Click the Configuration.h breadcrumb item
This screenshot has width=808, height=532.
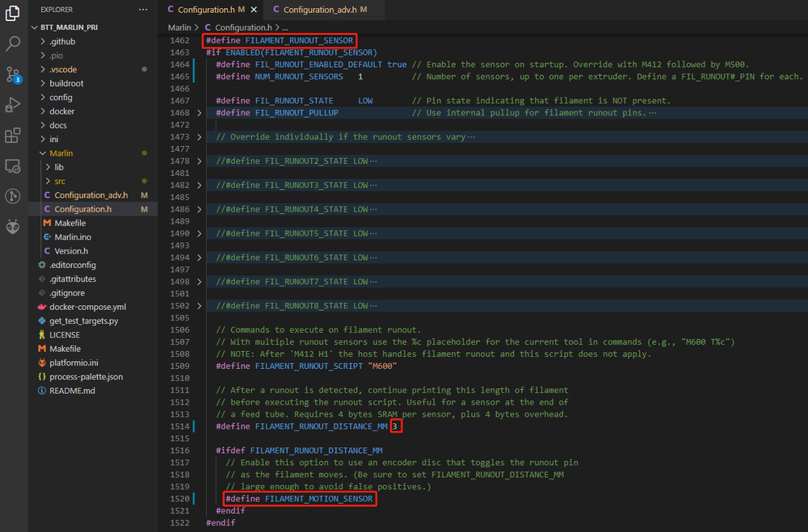tap(244, 27)
